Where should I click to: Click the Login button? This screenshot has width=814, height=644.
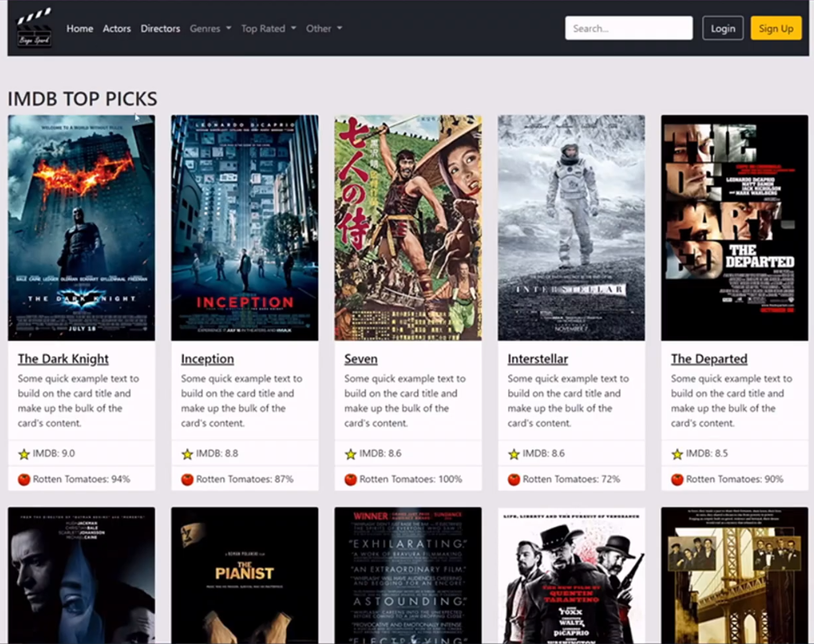pyautogui.click(x=723, y=28)
